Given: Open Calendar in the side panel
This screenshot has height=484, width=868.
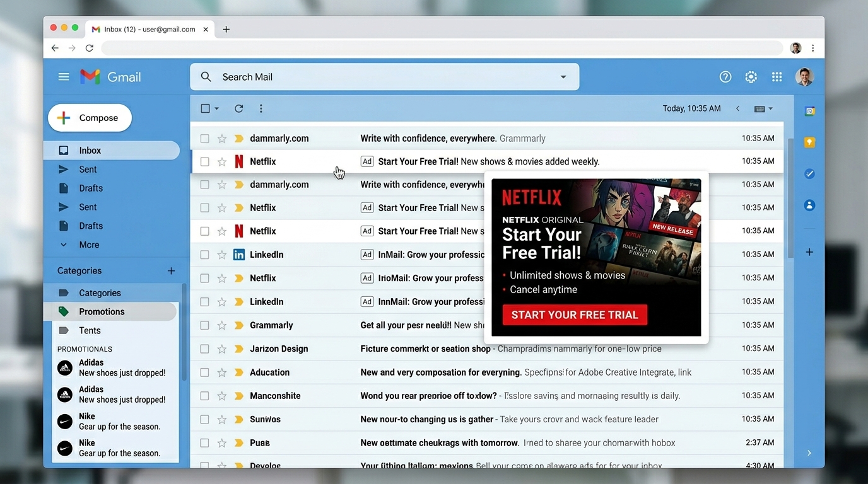Looking at the screenshot, I should (x=809, y=112).
